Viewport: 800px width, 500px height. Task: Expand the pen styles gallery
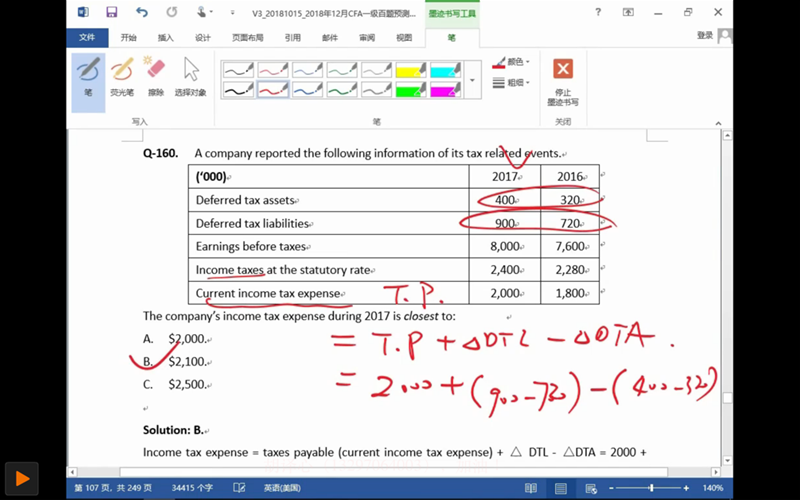pos(472,80)
